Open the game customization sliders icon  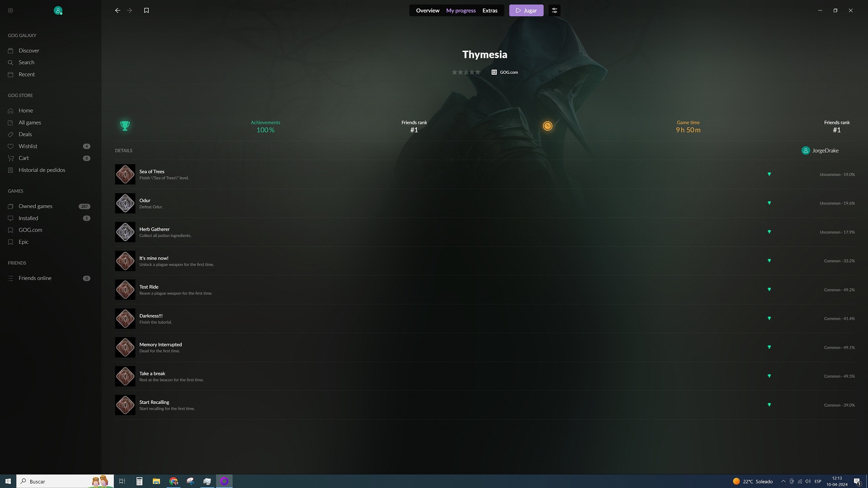pyautogui.click(x=554, y=10)
